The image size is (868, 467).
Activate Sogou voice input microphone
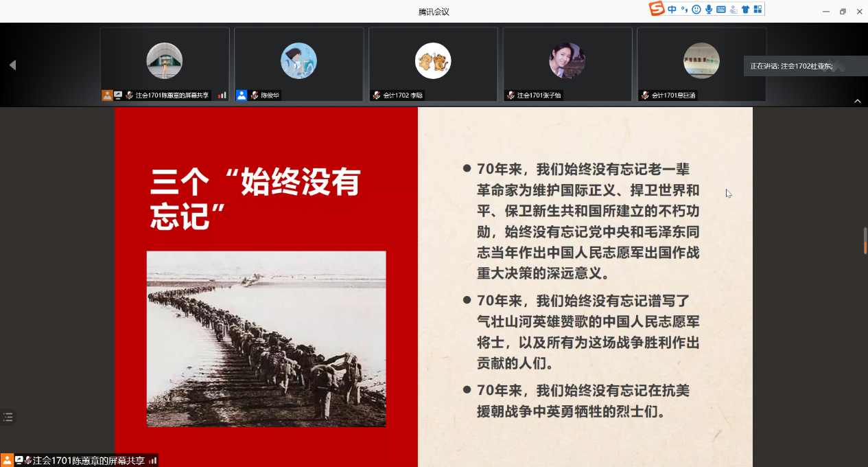tap(709, 10)
